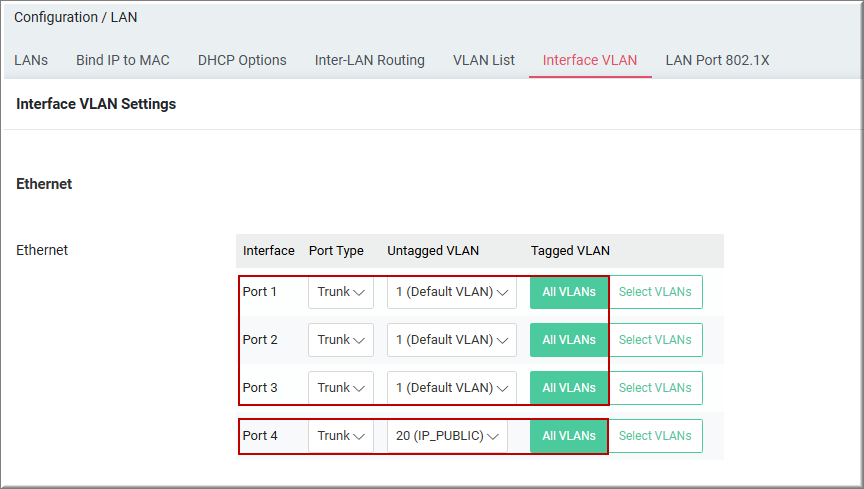Select All VLANs for Port 2
This screenshot has width=864, height=489.
[569, 340]
